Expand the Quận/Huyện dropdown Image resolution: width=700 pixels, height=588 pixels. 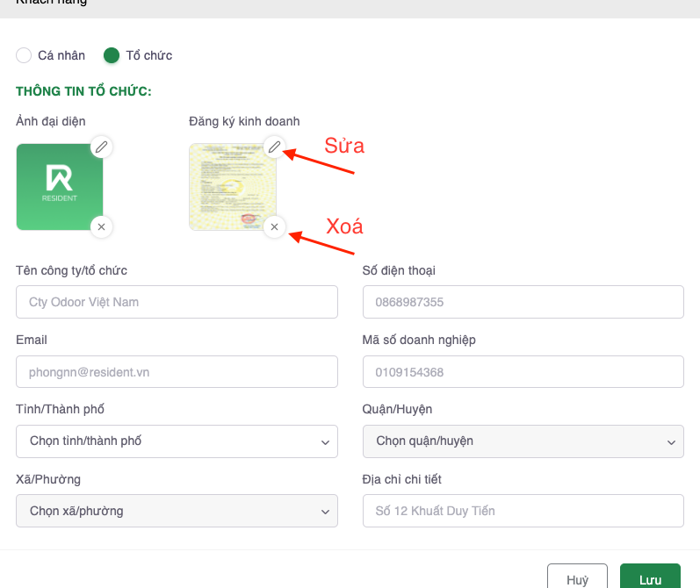[523, 441]
